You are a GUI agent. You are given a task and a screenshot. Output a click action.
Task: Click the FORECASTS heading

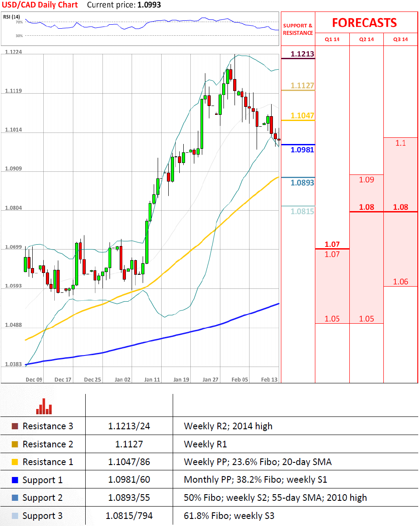click(364, 23)
